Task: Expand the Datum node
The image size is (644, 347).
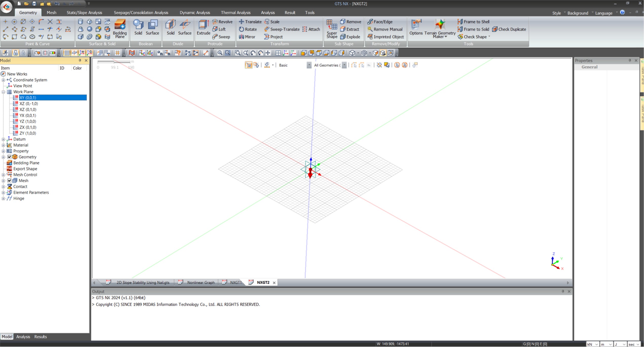Action: (3, 139)
